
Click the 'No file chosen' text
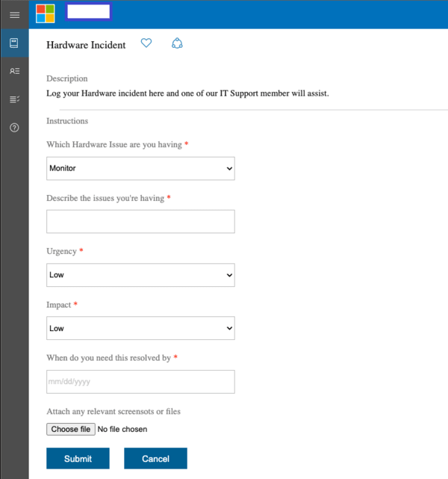122,429
